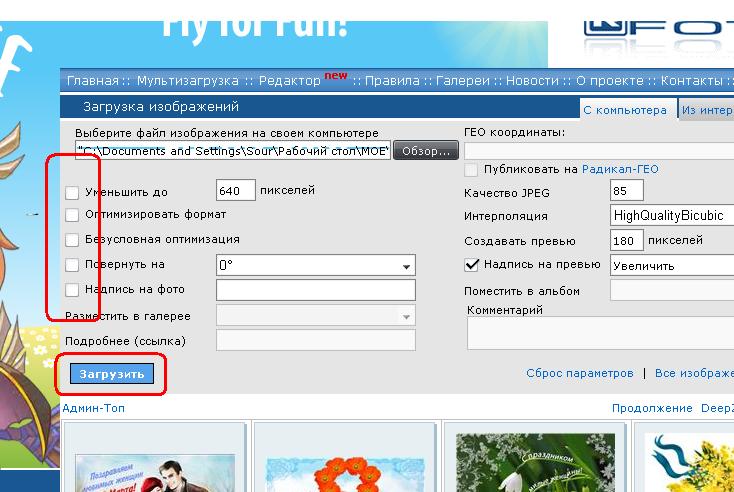Switch to the "С компьютера" tab
Viewport: 734px width, 492px height.
624,110
